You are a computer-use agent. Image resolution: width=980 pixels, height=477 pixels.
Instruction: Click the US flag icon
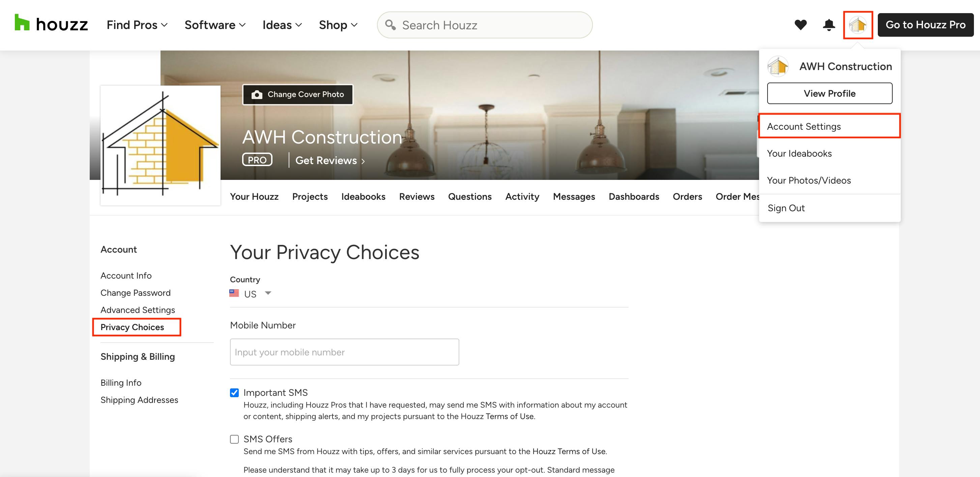[234, 293]
